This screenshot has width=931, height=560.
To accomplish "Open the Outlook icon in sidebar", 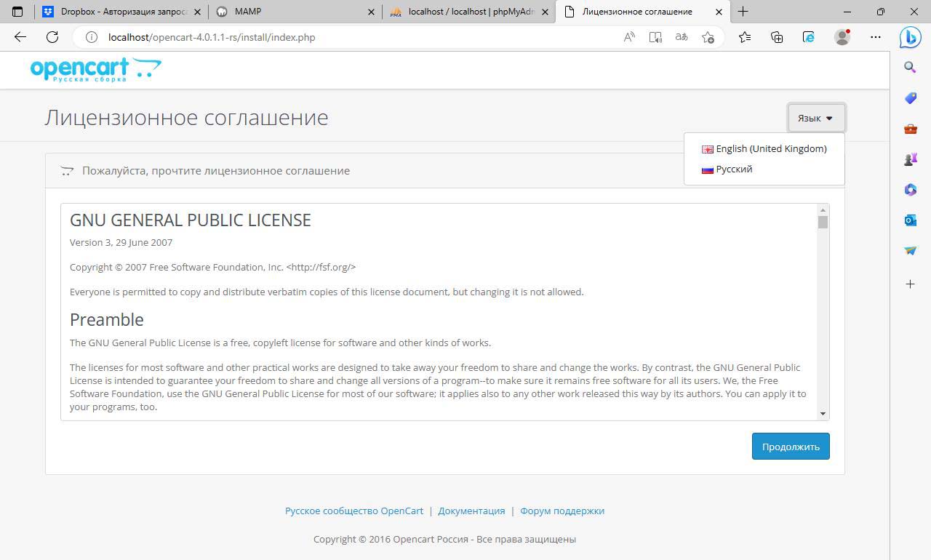I will tap(910, 220).
